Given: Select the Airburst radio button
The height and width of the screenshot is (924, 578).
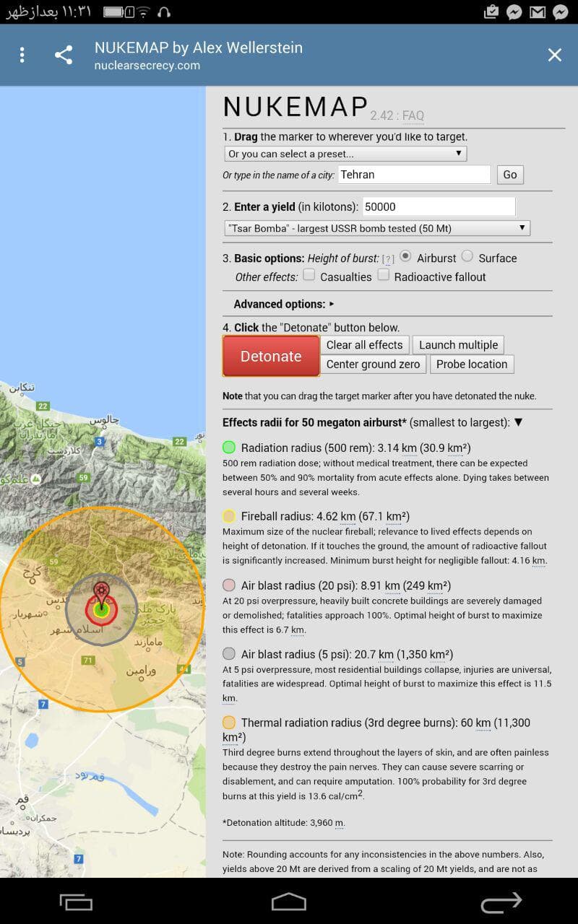Looking at the screenshot, I should [x=406, y=256].
